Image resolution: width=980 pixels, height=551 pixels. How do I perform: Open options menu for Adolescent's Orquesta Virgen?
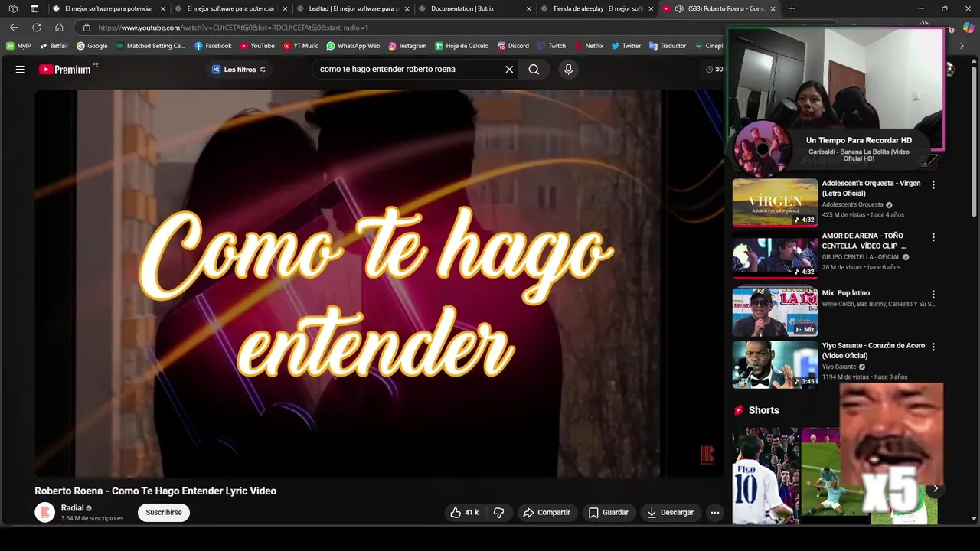(x=933, y=185)
